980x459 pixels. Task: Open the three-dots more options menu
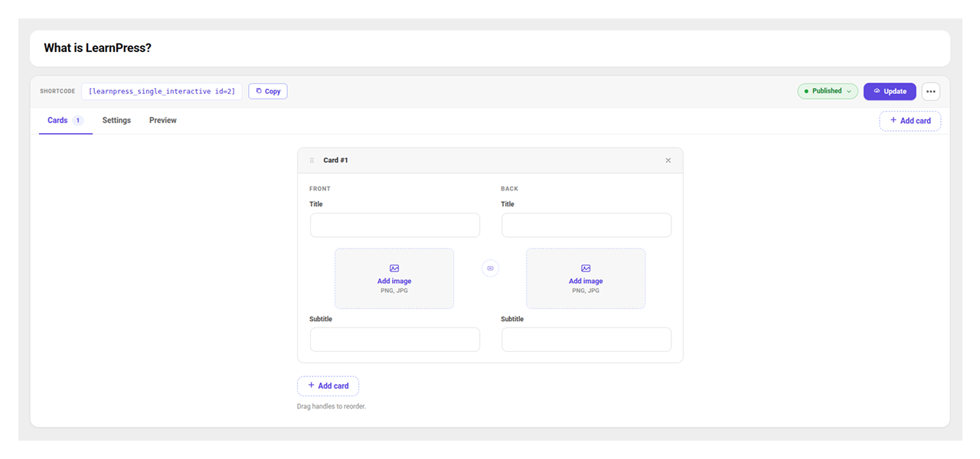click(x=931, y=91)
